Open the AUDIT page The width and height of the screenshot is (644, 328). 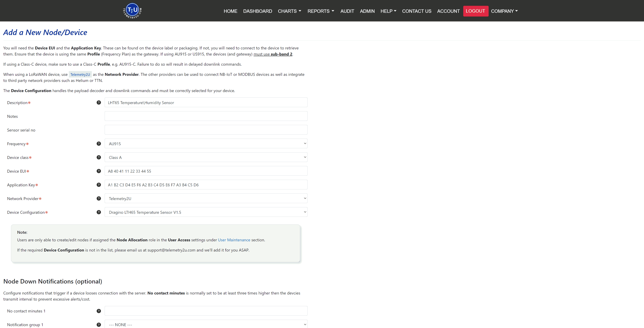pos(347,11)
